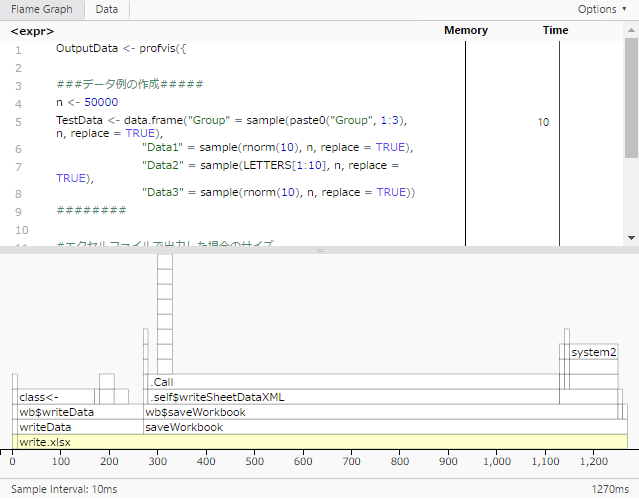Click the time value 10 on line 5
The image size is (639, 500).
[x=543, y=122]
